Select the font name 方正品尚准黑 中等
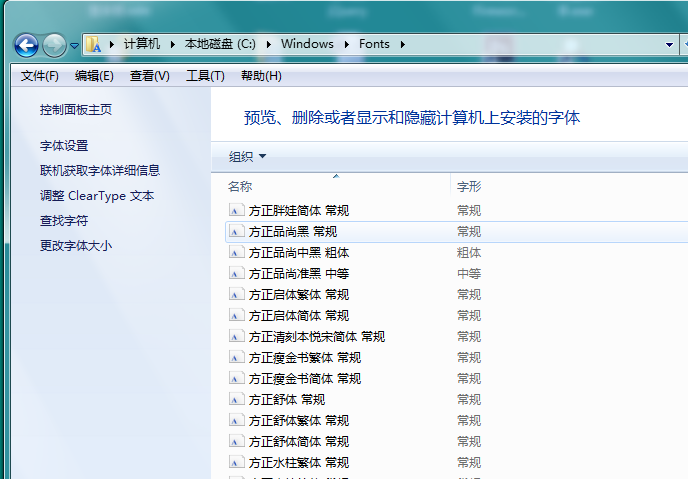The image size is (688, 479). [x=299, y=274]
